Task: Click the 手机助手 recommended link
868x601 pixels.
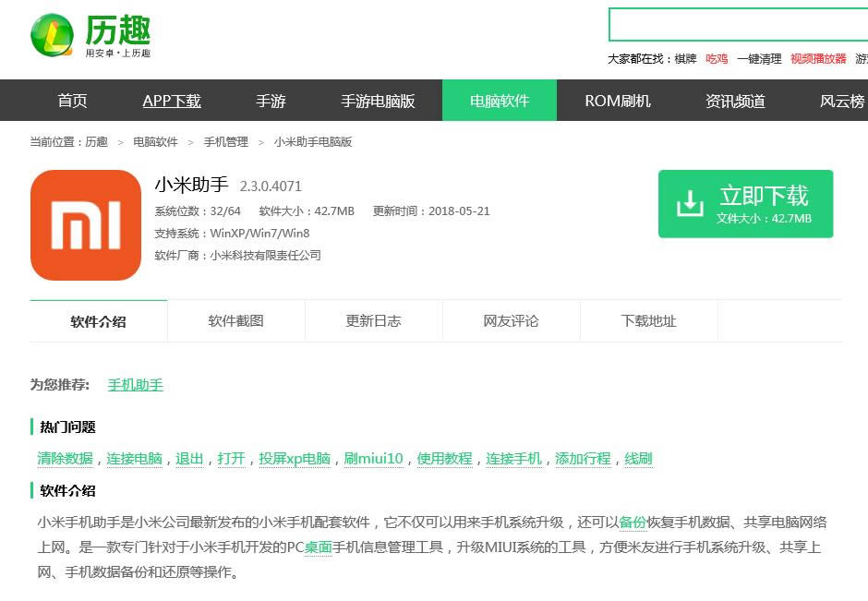Action: 136,385
